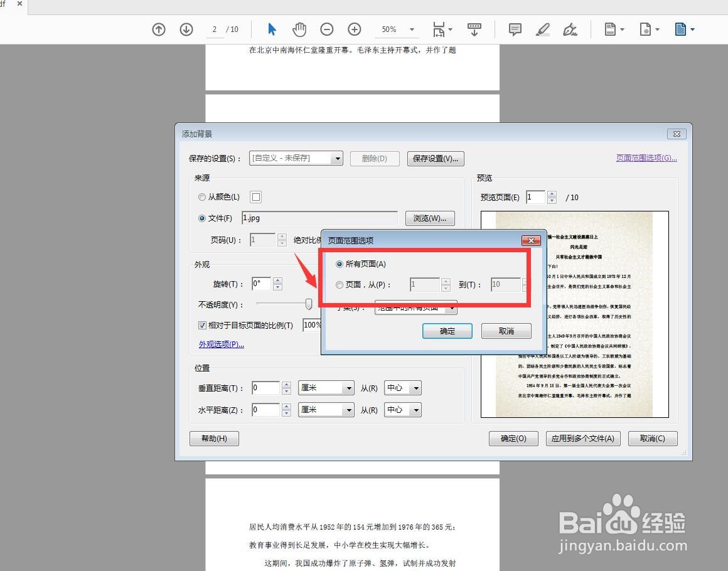Screen dimensions: 728x571
Task: Choose the selection arrow tool
Action: (x=272, y=29)
